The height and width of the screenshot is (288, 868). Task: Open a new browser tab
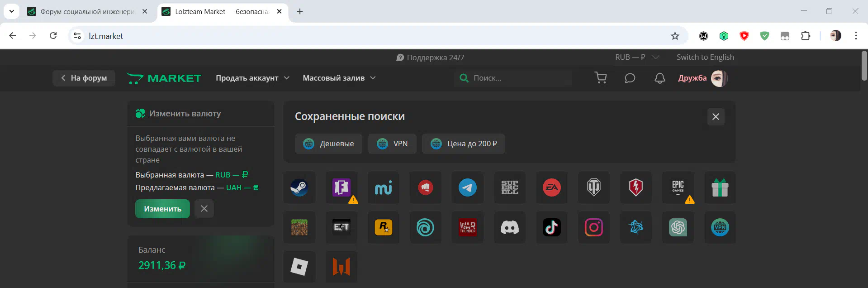(x=300, y=11)
